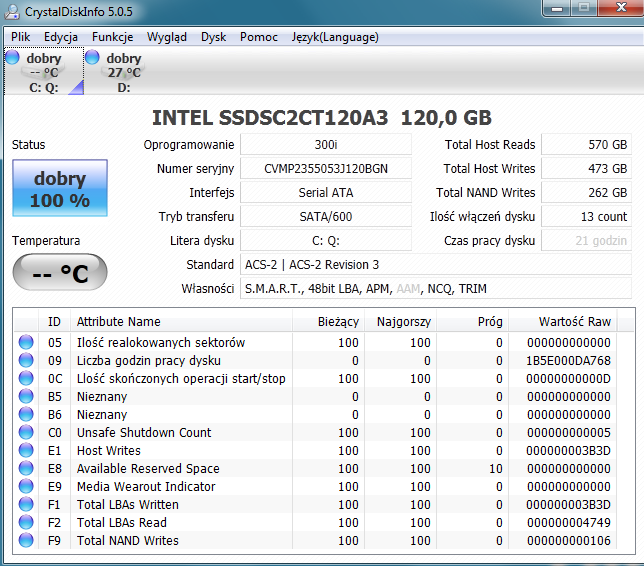This screenshot has width=644, height=566.
Task: Click the status orb for attribute 05
Action: coord(26,342)
